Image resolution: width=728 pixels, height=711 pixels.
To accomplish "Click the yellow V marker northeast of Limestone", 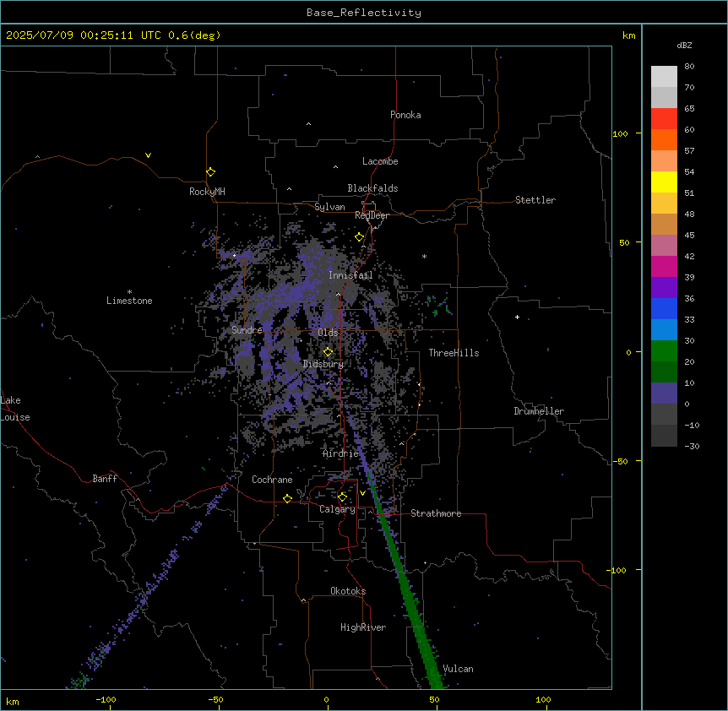I will (148, 155).
